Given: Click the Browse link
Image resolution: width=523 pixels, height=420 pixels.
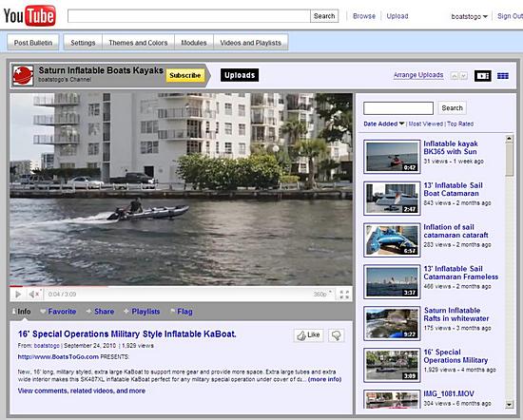Looking at the screenshot, I should (364, 16).
